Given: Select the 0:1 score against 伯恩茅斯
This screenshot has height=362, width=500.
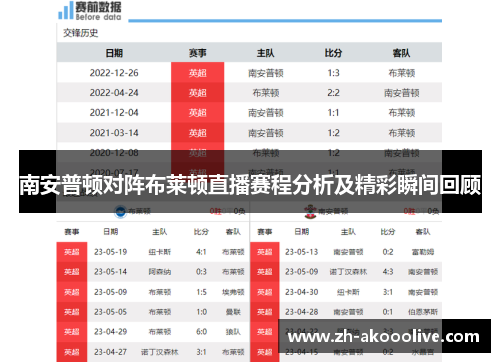Looking at the screenshot, I should pyautogui.click(x=388, y=312).
